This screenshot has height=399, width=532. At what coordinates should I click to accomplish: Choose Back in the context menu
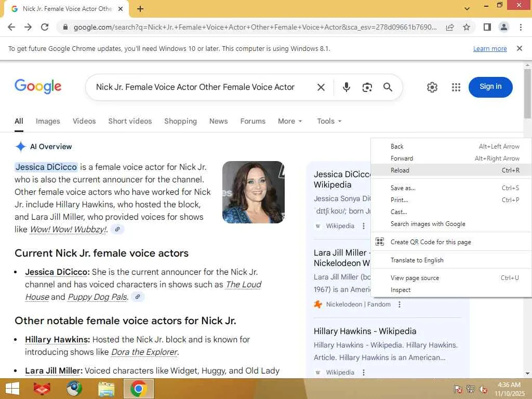[x=451, y=147]
